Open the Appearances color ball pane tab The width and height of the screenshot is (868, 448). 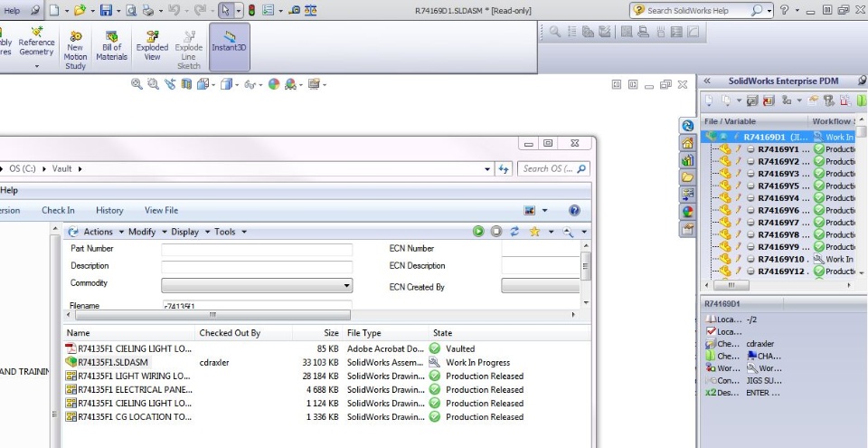tap(687, 212)
